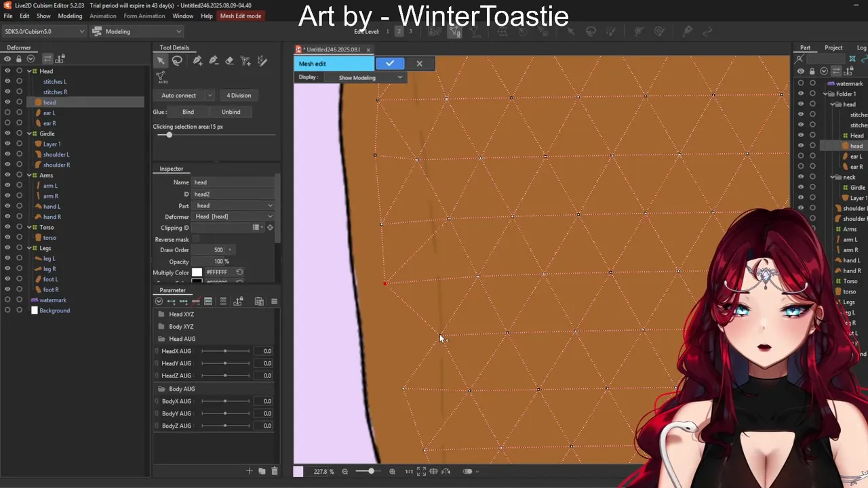Select the lasso selection tool
The image size is (868, 488).
coord(177,61)
